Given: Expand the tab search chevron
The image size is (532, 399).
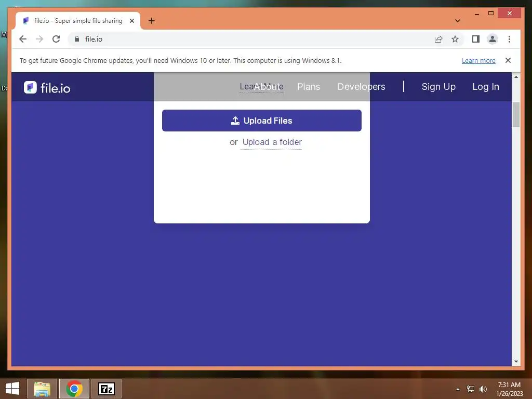Looking at the screenshot, I should 458,21.
